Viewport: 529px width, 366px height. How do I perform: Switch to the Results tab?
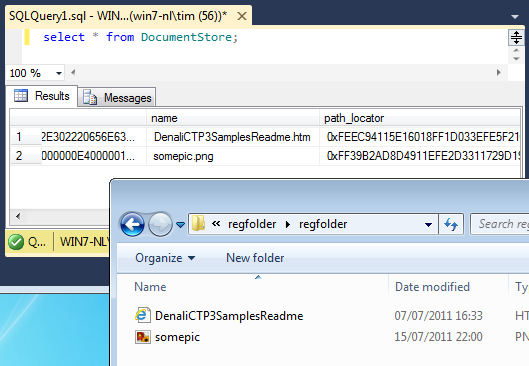click(x=42, y=96)
